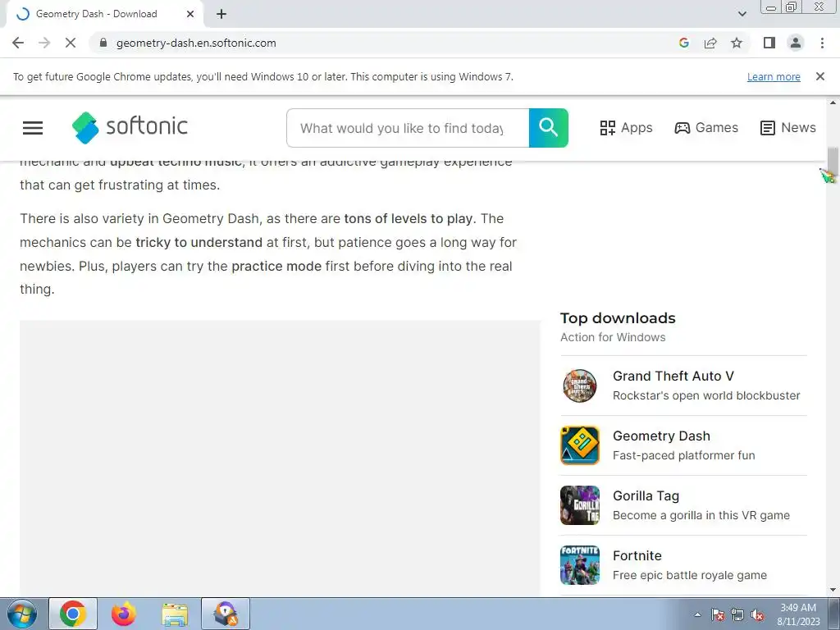The image size is (840, 630).
Task: Open the Google icon in the address bar
Action: 683,43
